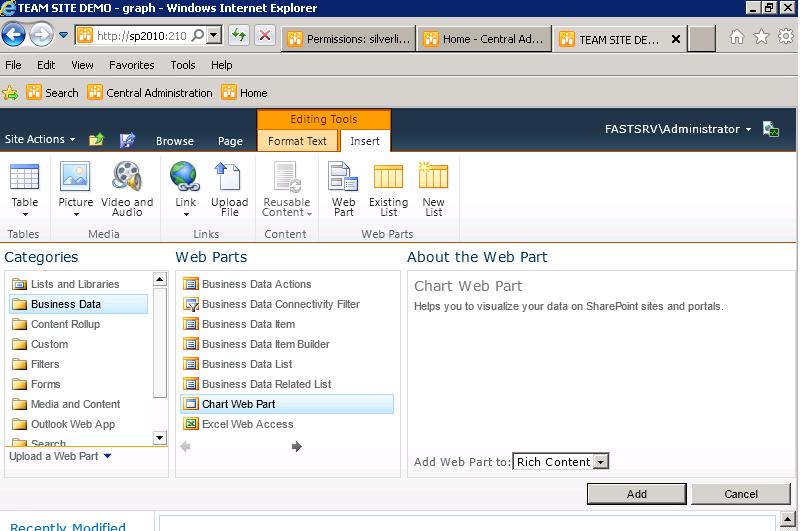Open the Edit menu

(x=46, y=65)
